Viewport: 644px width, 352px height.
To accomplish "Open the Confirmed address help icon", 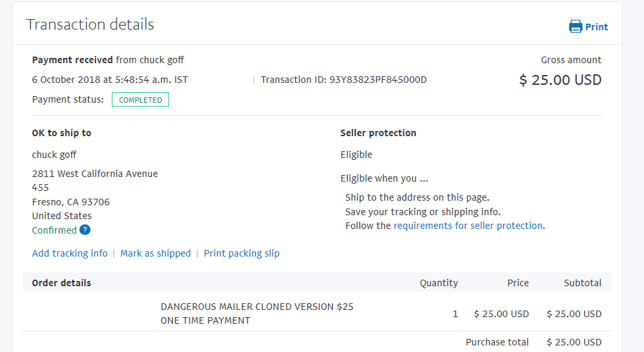I will coord(85,230).
